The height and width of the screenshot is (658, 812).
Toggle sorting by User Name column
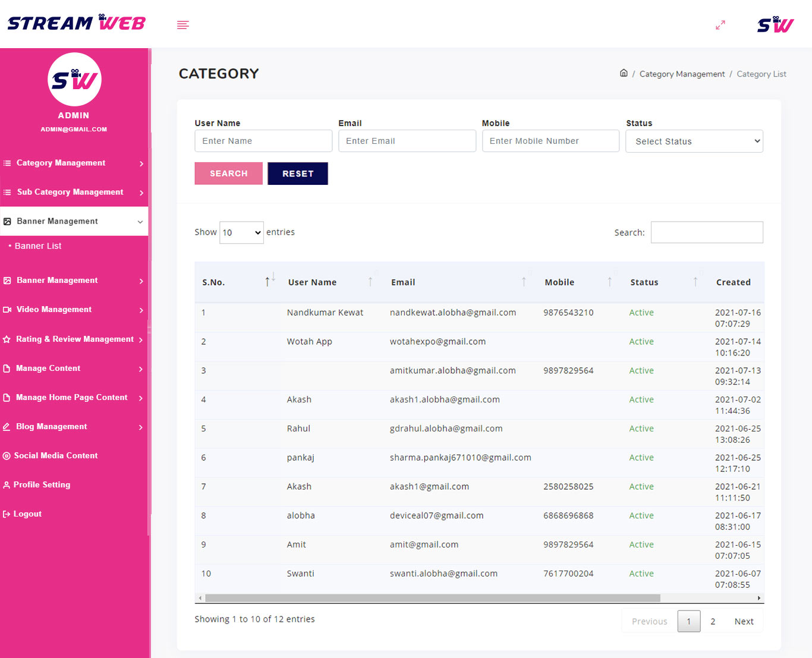(370, 282)
